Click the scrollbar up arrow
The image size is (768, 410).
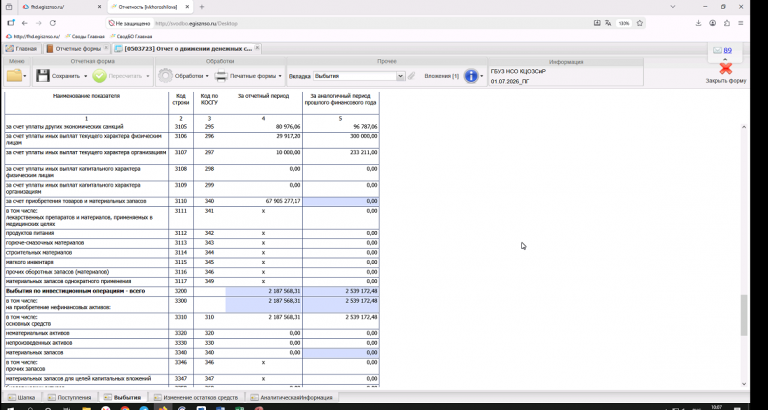744,127
